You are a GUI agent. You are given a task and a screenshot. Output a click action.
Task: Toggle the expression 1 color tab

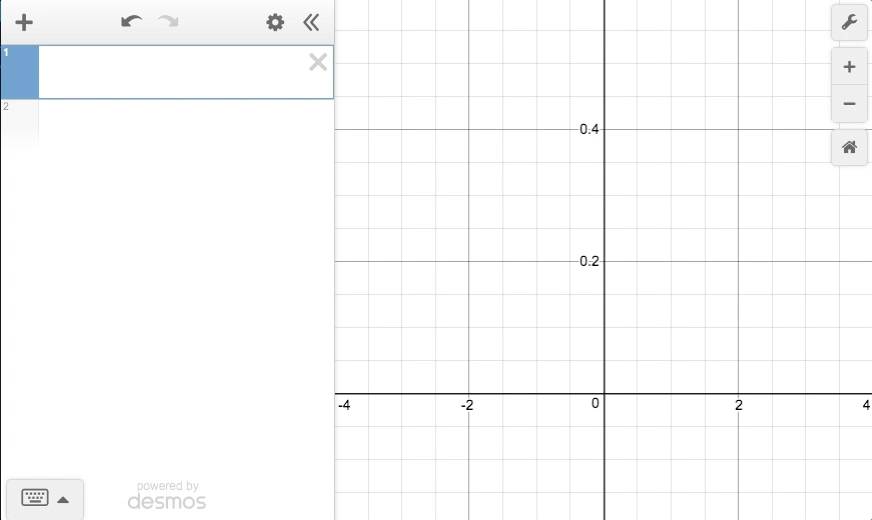click(19, 72)
